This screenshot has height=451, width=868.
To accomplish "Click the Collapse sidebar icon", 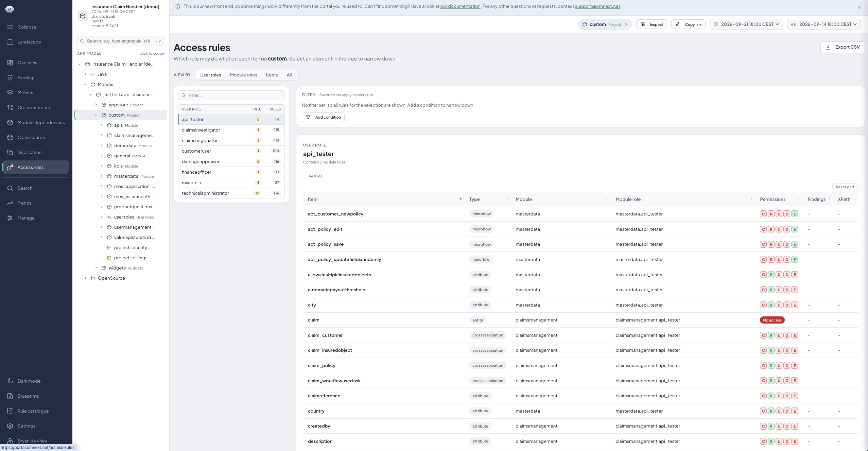I will (10, 27).
